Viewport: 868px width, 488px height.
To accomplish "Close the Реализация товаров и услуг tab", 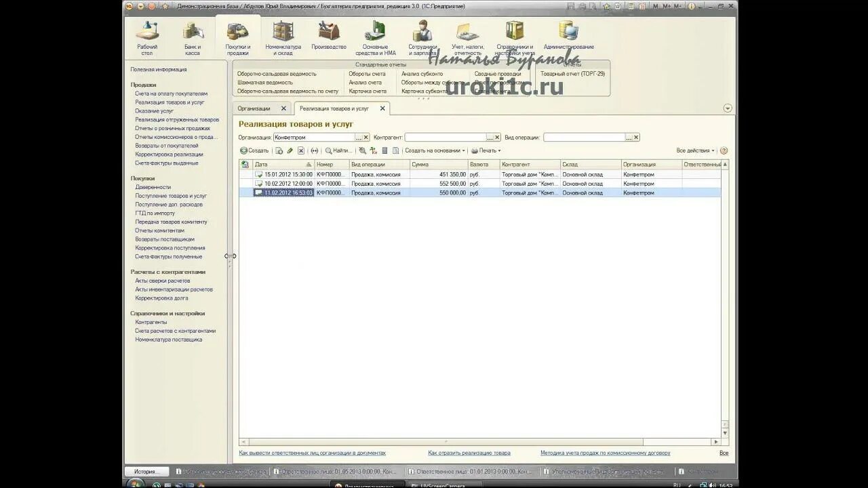I will tap(382, 108).
